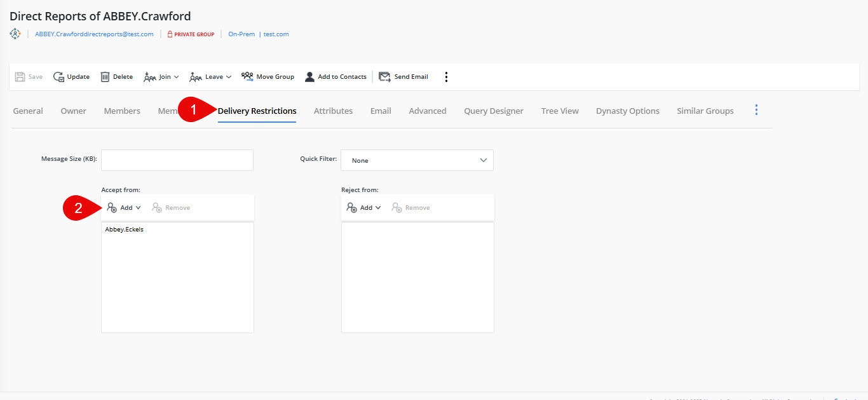Click the group type icon beside the email
Viewport: 868px width, 400px height.
pos(14,34)
